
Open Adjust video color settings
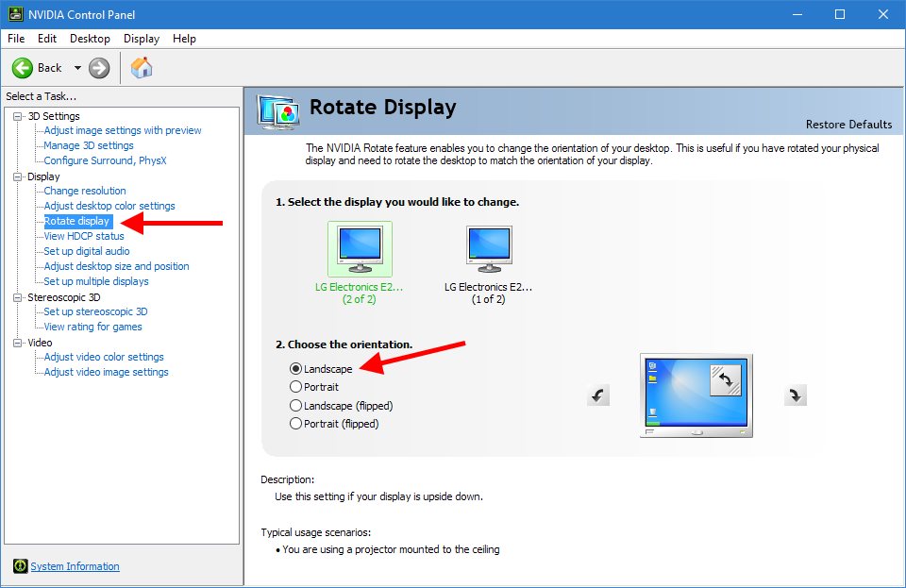tap(104, 357)
